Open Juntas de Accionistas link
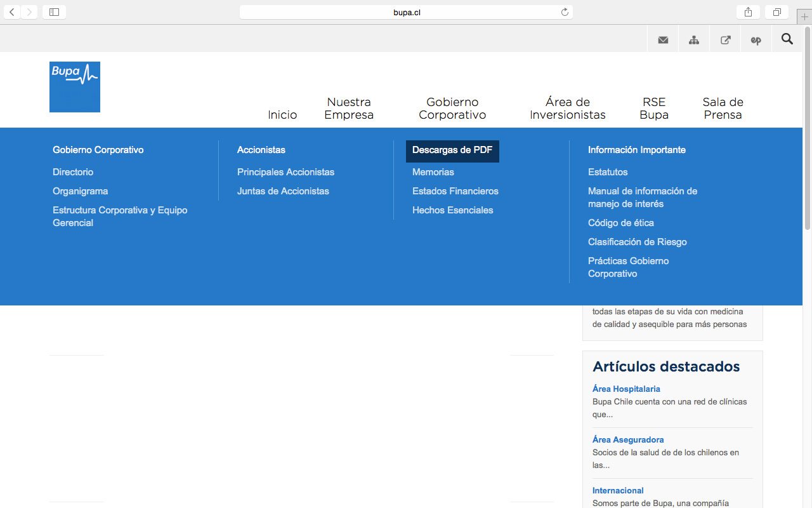Image resolution: width=812 pixels, height=508 pixels. [x=283, y=191]
